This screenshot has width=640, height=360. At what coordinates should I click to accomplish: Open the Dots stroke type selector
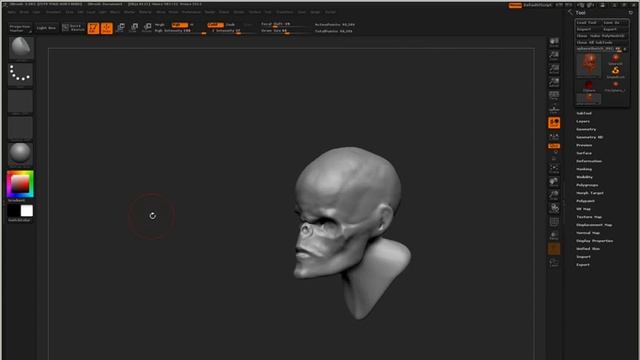click(20, 74)
